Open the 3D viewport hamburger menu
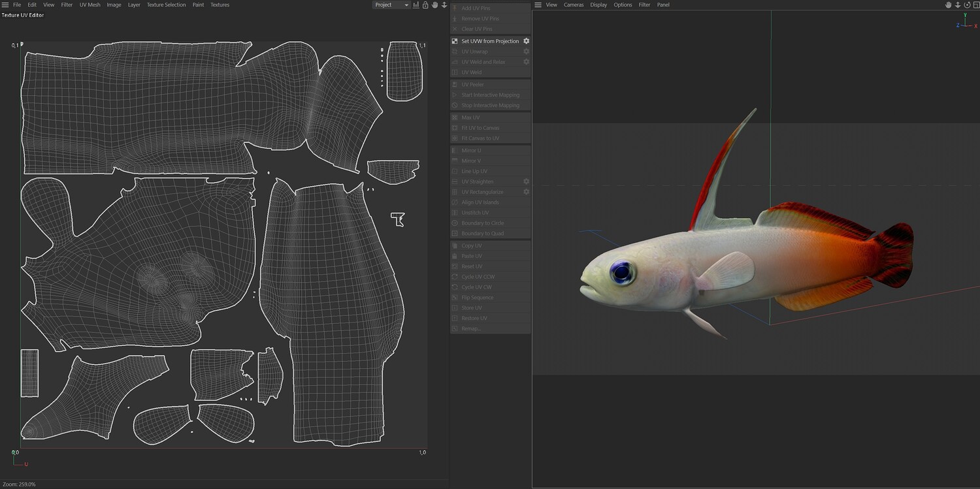Image resolution: width=980 pixels, height=489 pixels. pos(538,5)
